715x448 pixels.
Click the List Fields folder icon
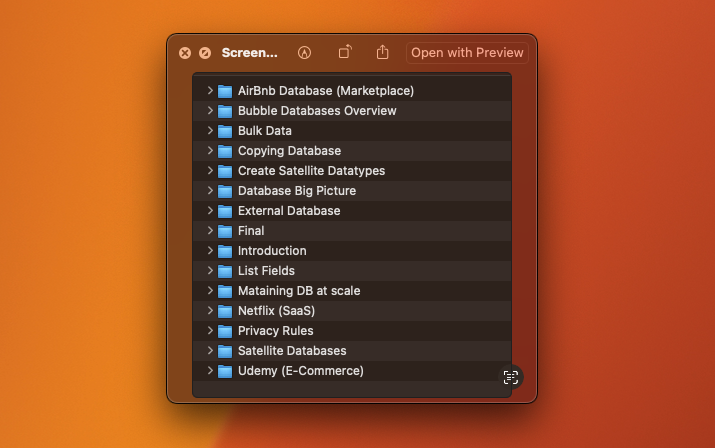click(225, 271)
